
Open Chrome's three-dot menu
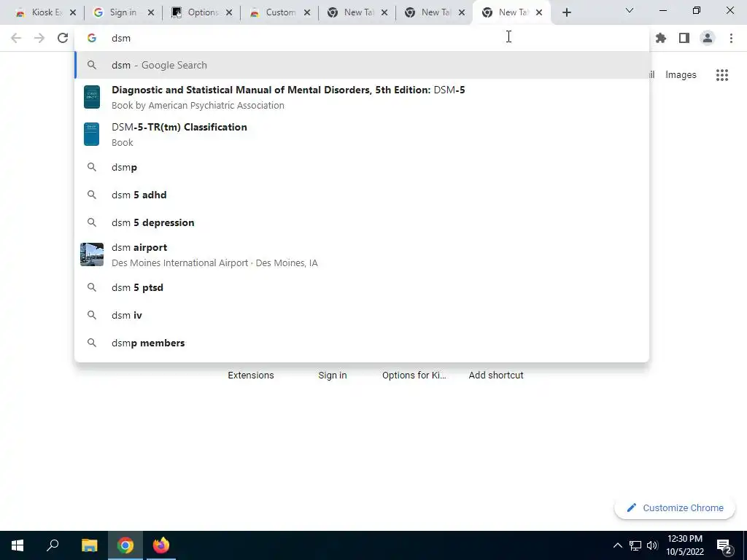[x=731, y=38]
